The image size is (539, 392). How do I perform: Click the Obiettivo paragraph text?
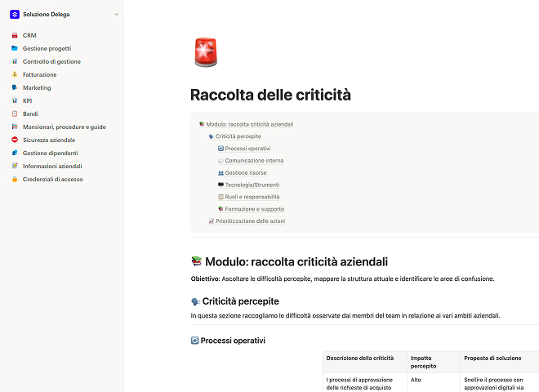pos(342,278)
